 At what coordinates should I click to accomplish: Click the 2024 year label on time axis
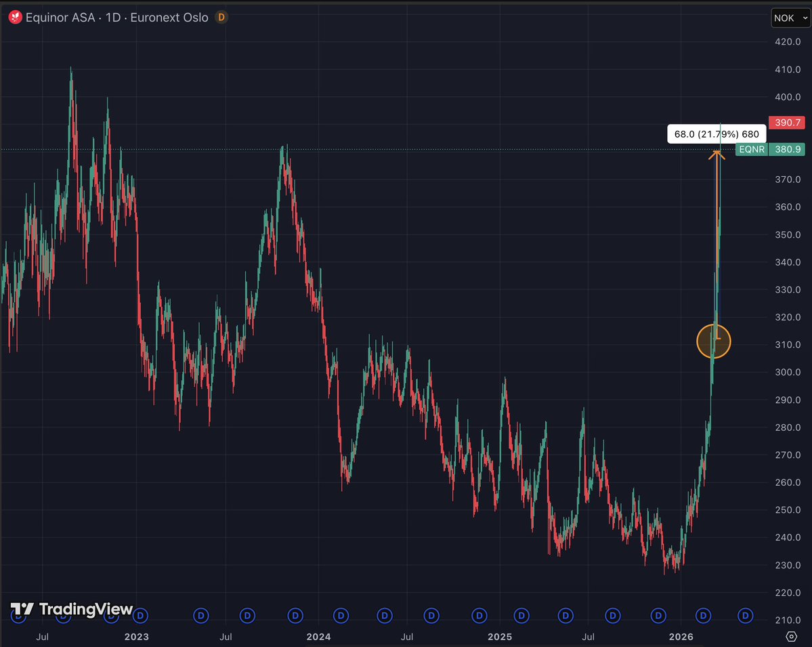click(318, 637)
